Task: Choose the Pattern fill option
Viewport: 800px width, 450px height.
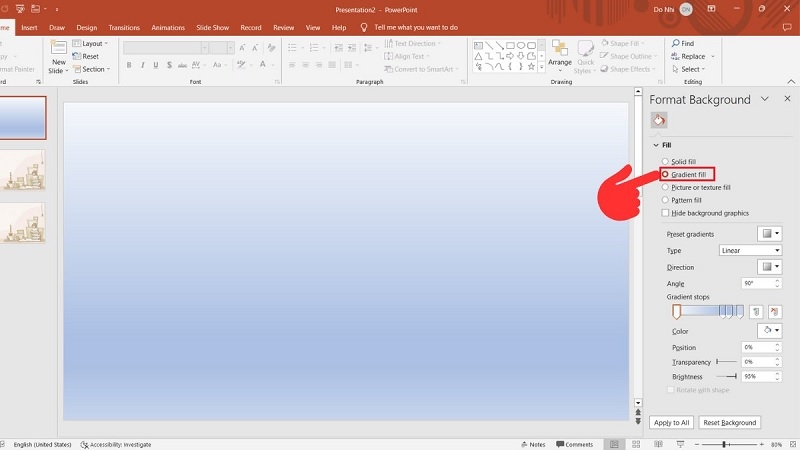Action: (x=681, y=200)
